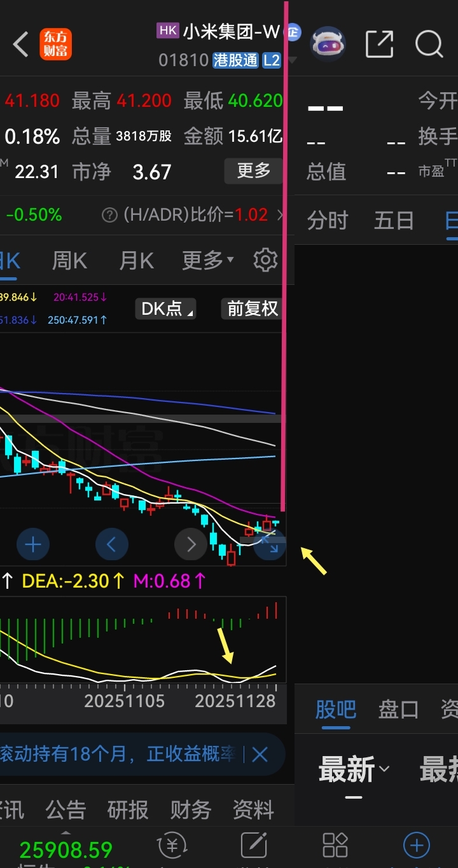Viewport: 458px width, 868px height.
Task: Tap the -0.50% change value
Action: 34,215
